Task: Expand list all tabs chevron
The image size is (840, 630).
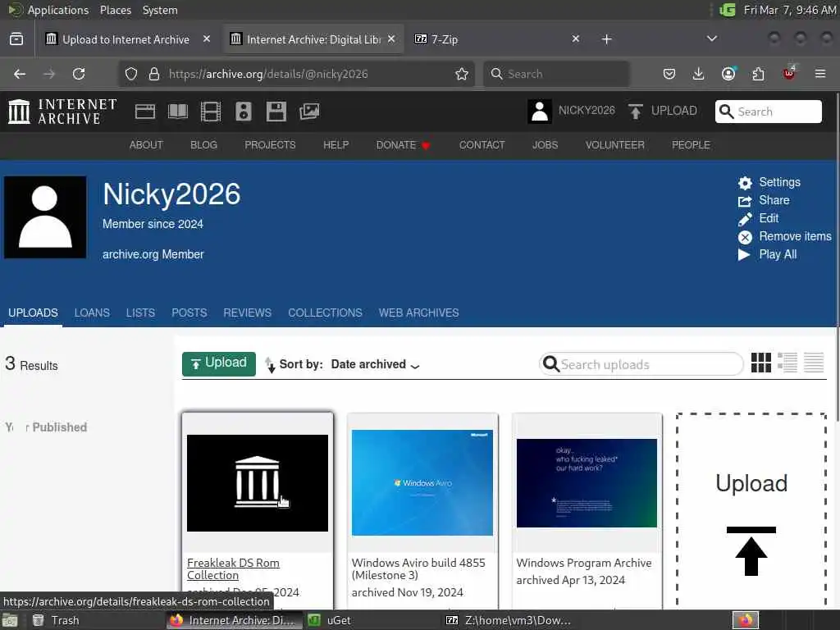Action: (712, 39)
